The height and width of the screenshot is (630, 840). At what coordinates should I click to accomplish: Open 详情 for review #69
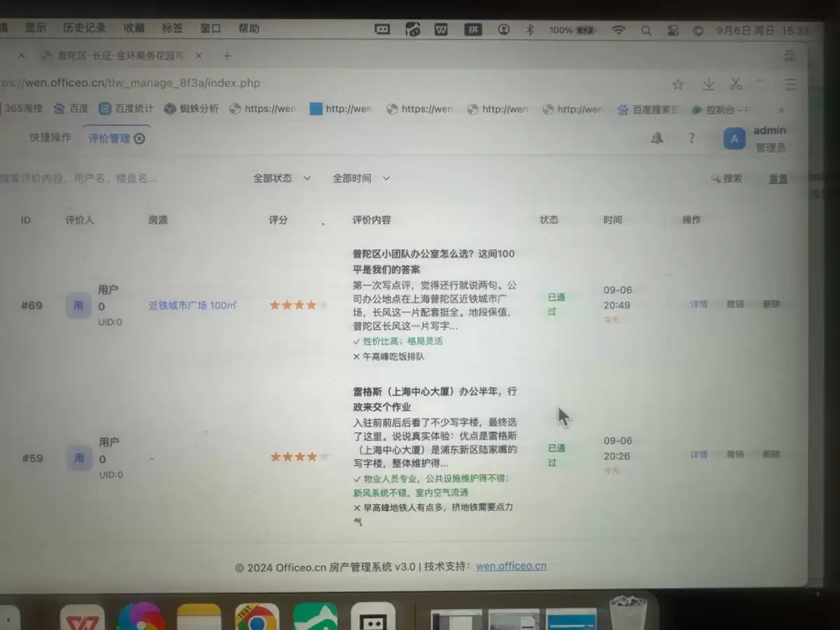tap(699, 304)
